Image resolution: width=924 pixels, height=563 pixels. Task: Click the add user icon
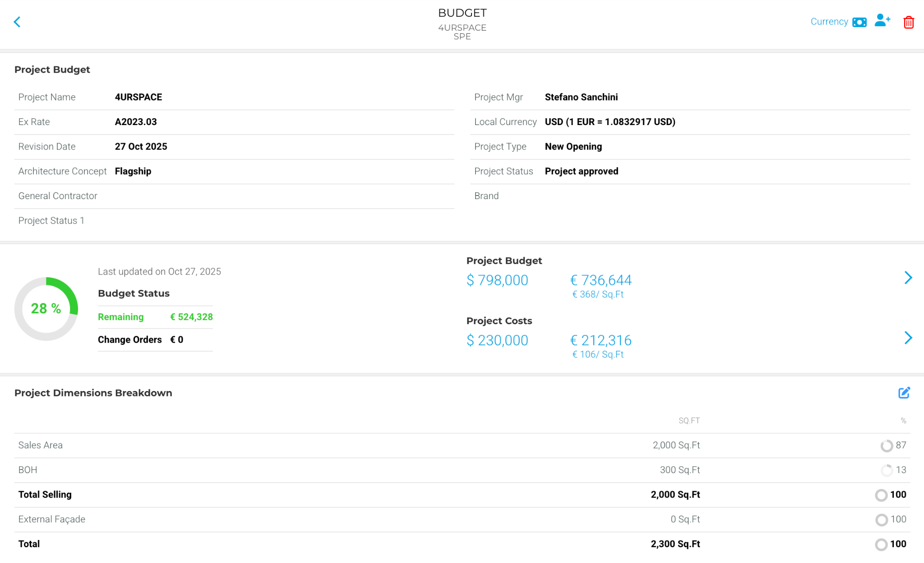(882, 21)
